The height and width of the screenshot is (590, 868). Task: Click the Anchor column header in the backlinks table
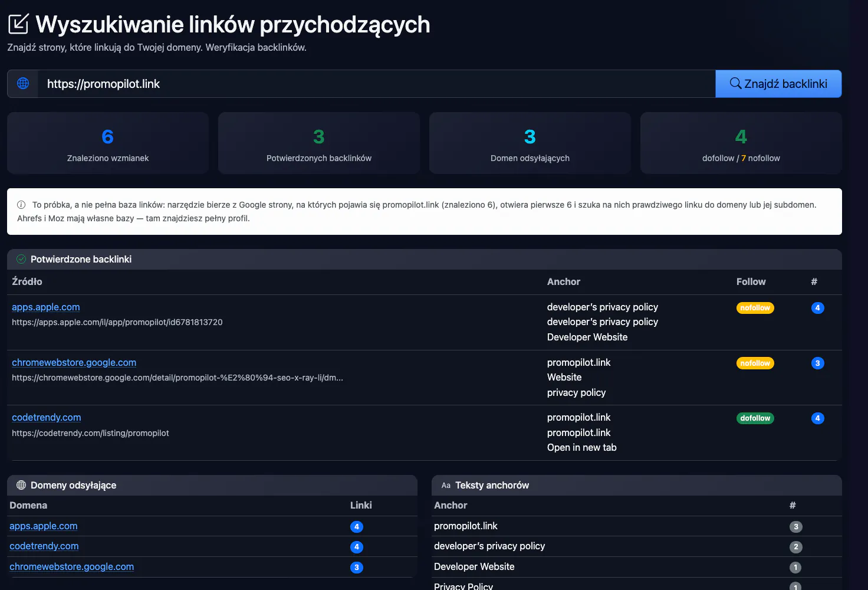(x=564, y=281)
